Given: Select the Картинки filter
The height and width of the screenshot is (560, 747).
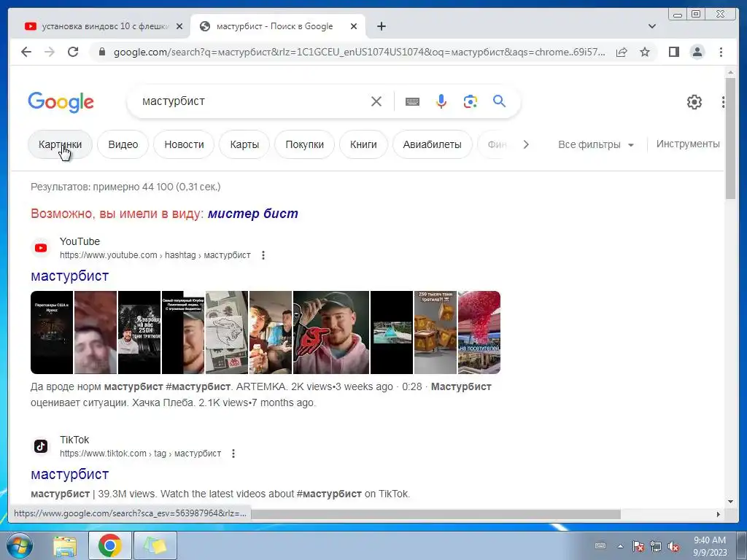Looking at the screenshot, I should point(60,144).
